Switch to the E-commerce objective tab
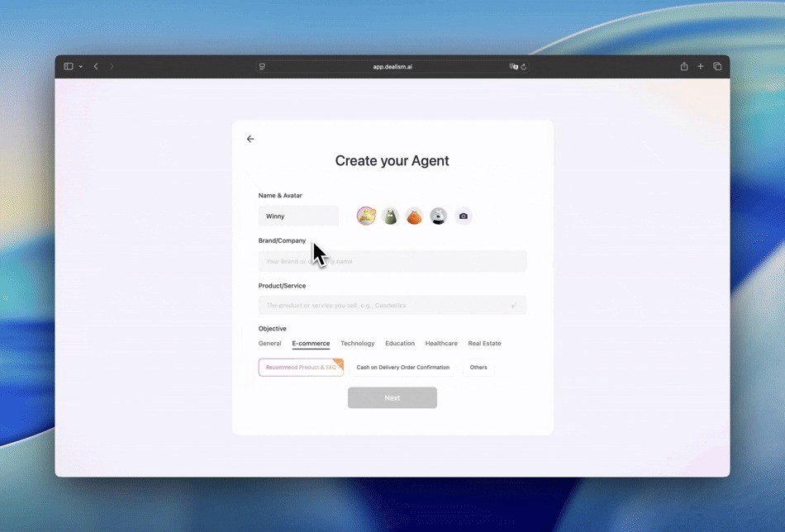Image resolution: width=785 pixels, height=532 pixels. point(311,344)
